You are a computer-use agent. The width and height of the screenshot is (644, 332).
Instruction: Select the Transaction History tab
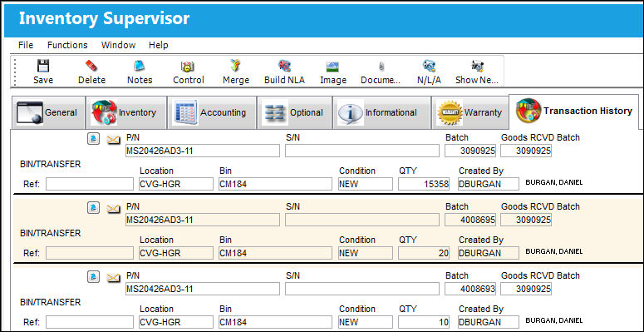tap(574, 111)
